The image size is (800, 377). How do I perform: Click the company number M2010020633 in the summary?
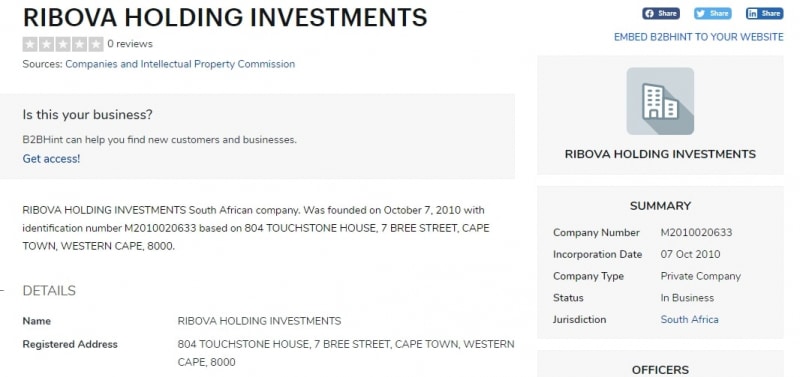696,233
